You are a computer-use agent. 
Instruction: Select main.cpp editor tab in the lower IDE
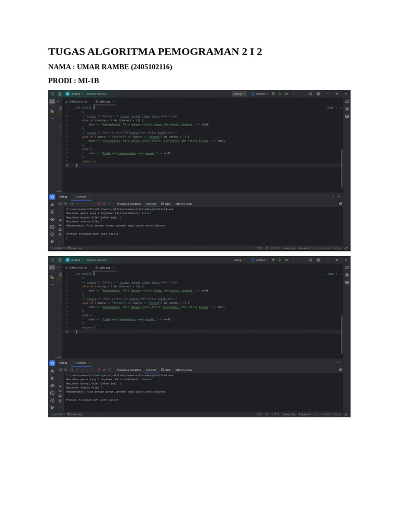coord(104,267)
